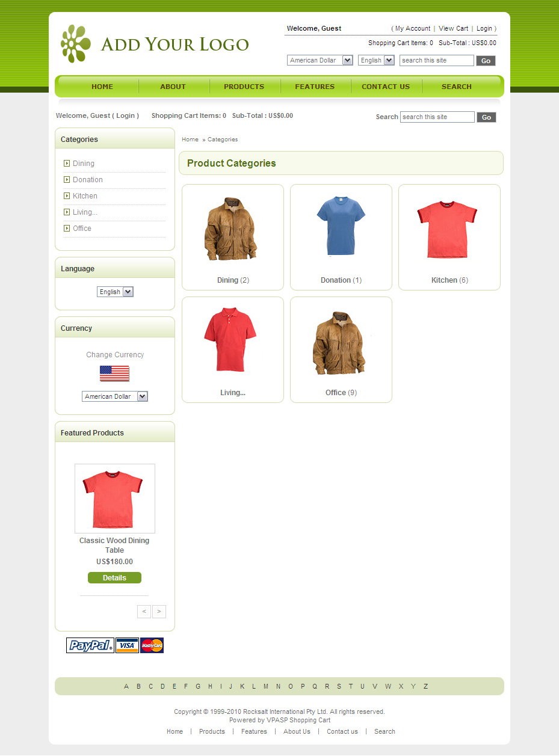Open header English language dropdown
559x756 pixels.
376,60
